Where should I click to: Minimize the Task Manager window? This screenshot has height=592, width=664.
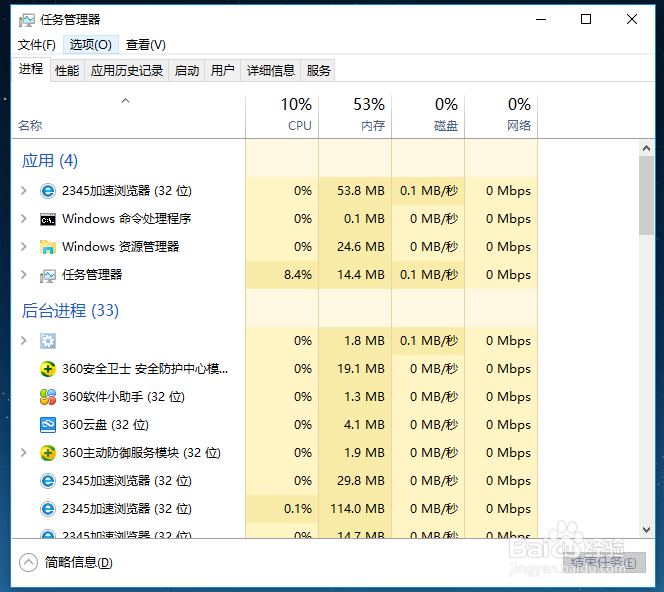pos(541,19)
